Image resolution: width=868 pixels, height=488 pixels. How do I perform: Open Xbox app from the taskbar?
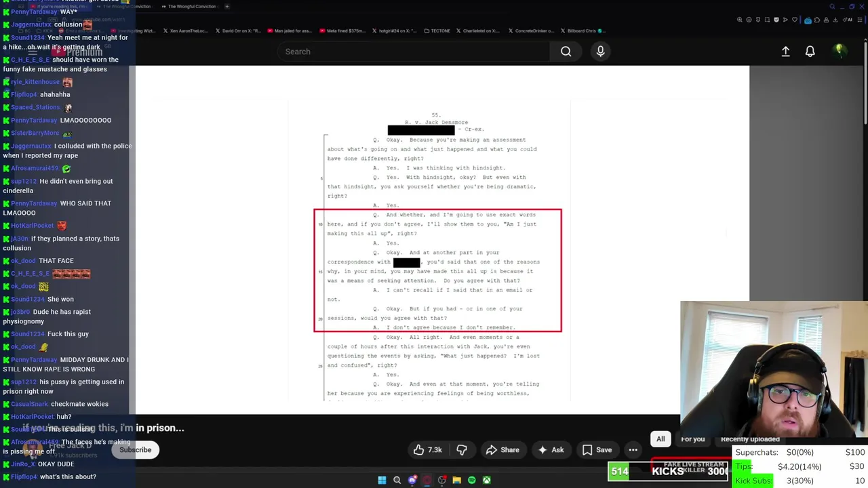tap(486, 480)
